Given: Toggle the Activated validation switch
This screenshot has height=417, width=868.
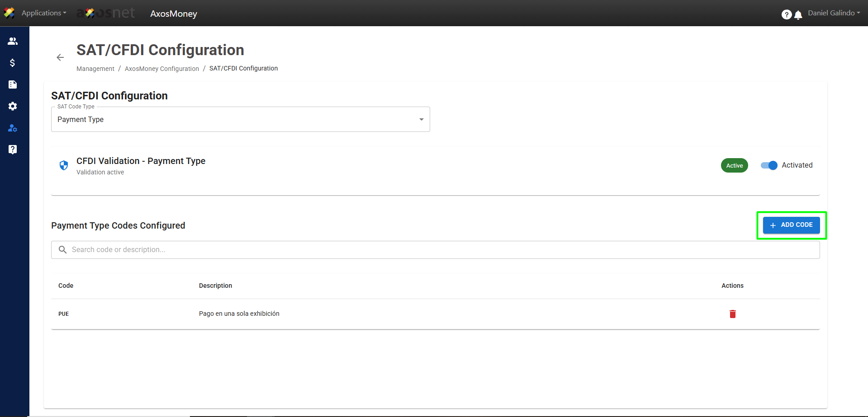Looking at the screenshot, I should click(769, 165).
